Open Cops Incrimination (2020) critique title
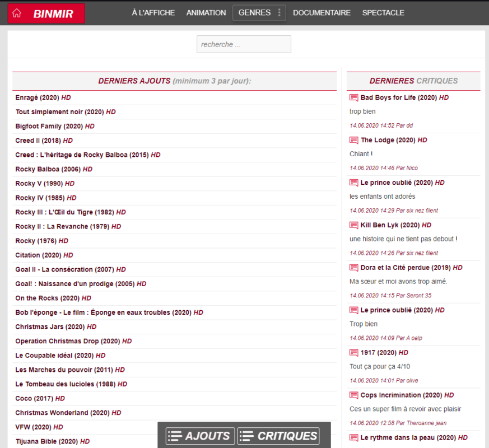This screenshot has width=489, height=448. tap(407, 395)
